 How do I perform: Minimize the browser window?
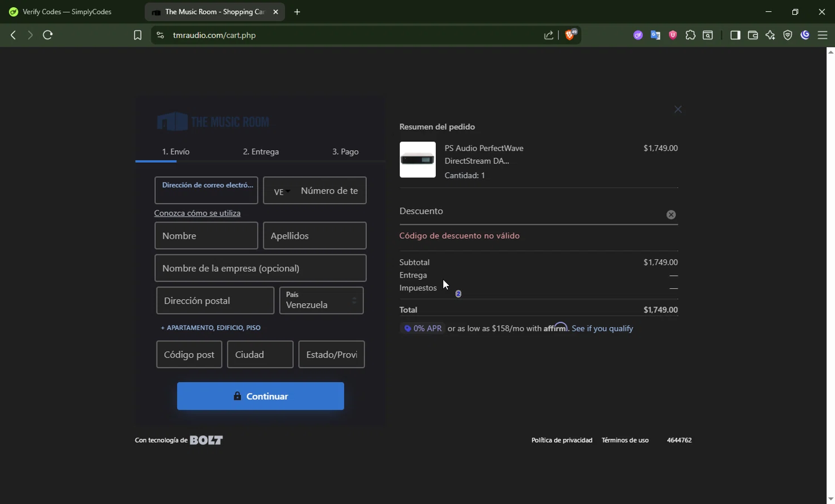pos(769,12)
